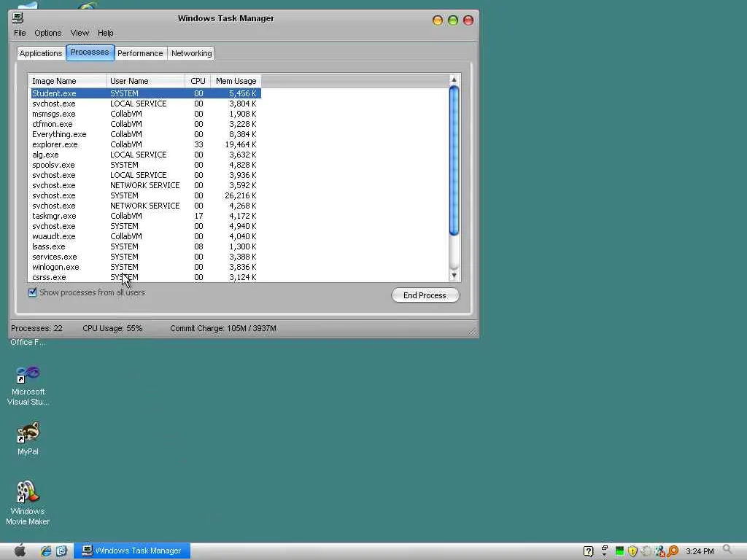Image resolution: width=747 pixels, height=560 pixels.
Task: Click the taskbar clock showing 3:24 PM
Action: [x=700, y=551]
